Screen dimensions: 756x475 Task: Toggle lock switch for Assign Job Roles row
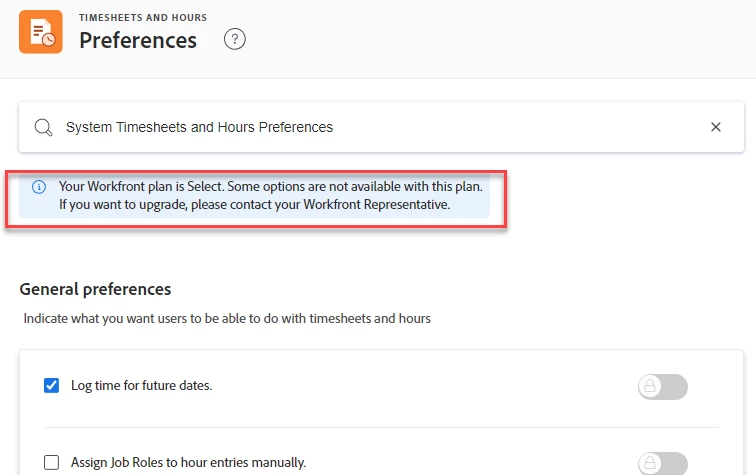pos(662,463)
